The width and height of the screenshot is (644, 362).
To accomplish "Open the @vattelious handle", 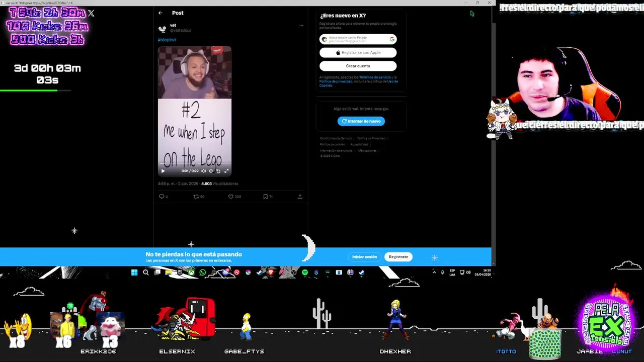I will coord(181,31).
